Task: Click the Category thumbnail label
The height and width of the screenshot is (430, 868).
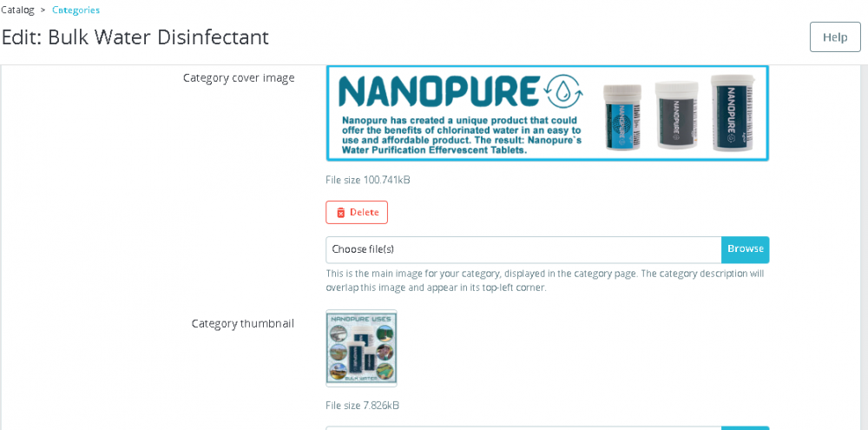Action: (x=242, y=324)
